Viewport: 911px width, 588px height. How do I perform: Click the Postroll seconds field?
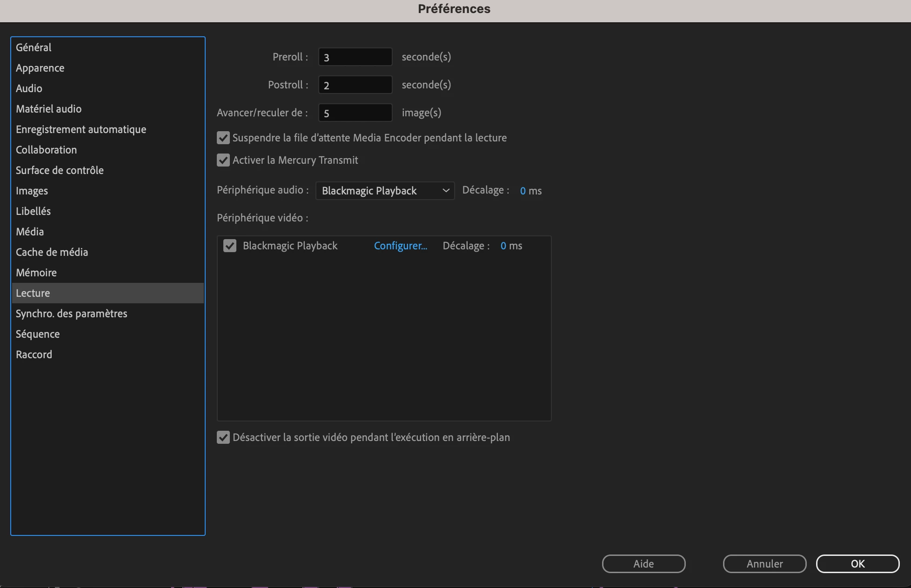355,85
